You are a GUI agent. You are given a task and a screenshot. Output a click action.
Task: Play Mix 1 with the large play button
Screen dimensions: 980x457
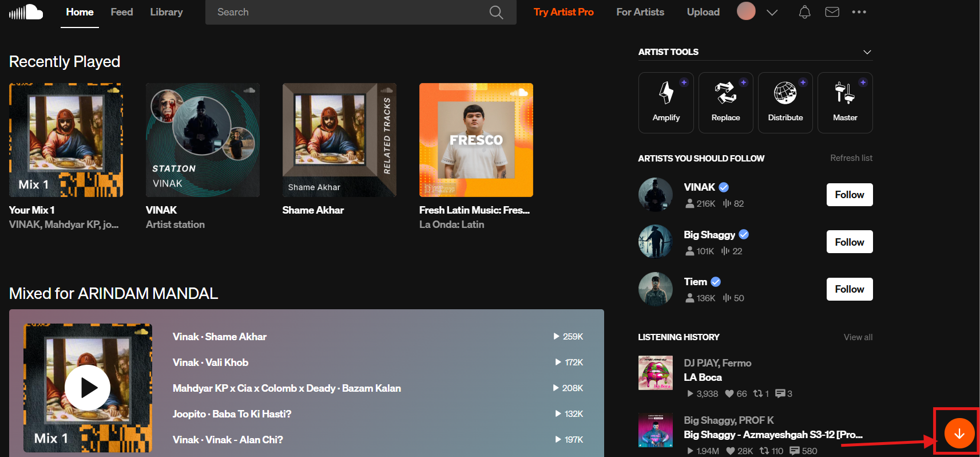coord(88,388)
